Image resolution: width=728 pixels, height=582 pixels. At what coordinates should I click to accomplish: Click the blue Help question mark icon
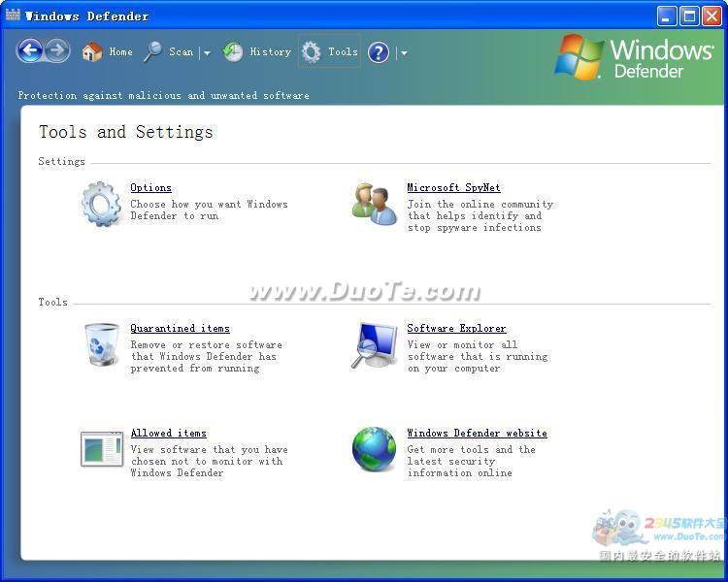tap(379, 52)
